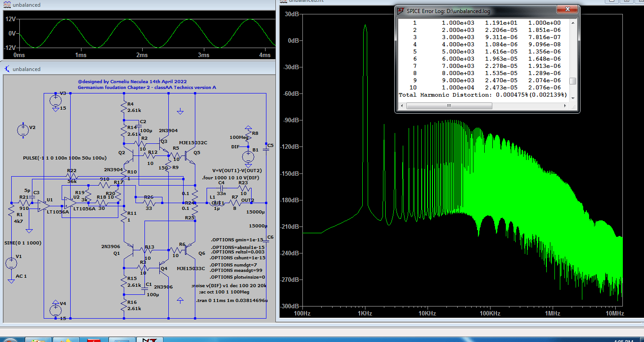
Task: Select the B1 behavioral source symbol
Action: pyautogui.click(x=248, y=157)
